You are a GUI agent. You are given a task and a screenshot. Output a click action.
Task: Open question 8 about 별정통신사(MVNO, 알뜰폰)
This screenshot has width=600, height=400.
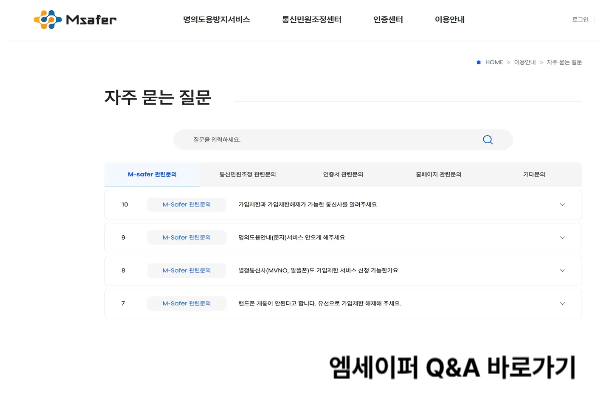318,270
